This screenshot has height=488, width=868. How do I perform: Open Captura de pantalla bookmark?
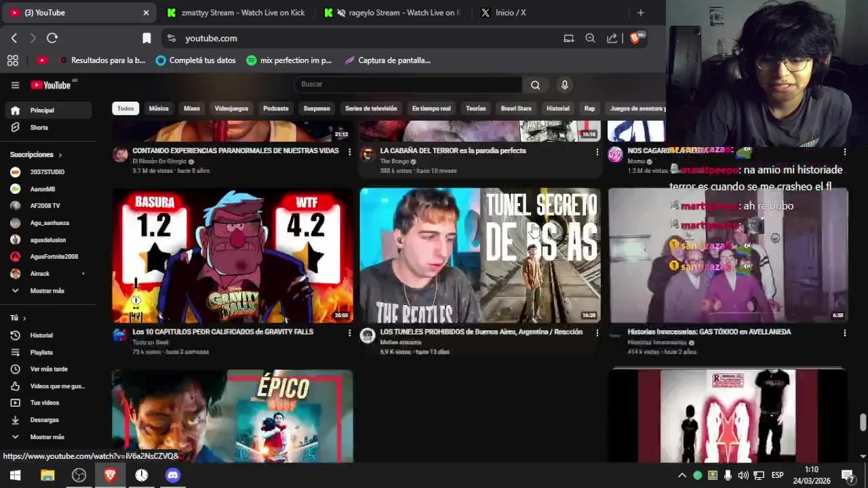tap(387, 60)
